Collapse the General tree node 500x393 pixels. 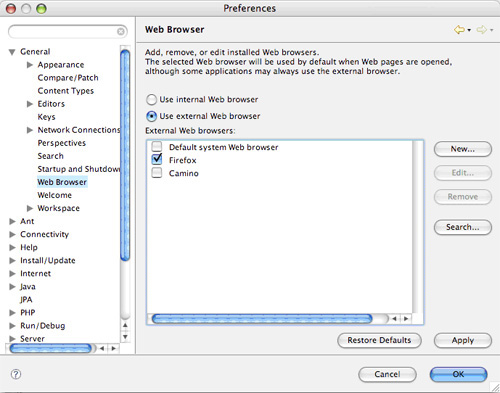pos(12,52)
